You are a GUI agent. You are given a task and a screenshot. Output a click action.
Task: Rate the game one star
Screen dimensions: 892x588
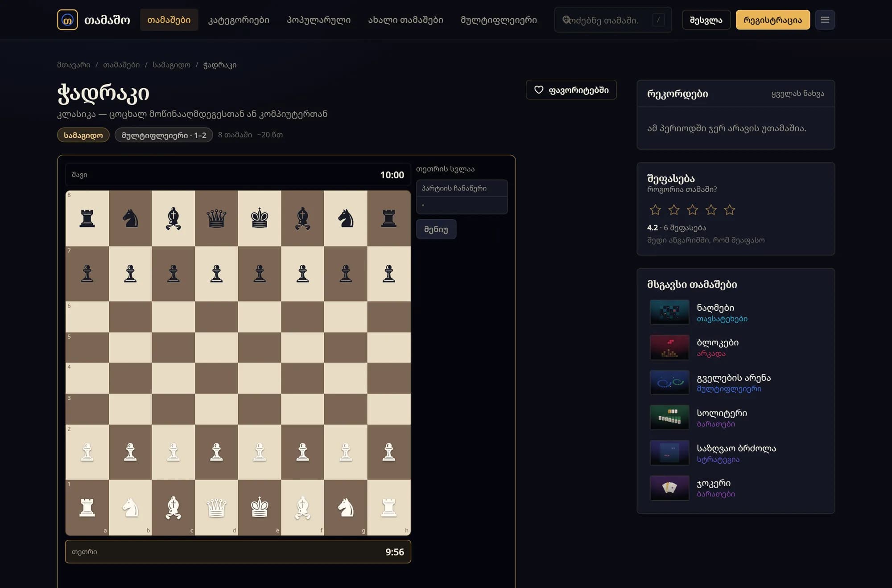point(655,210)
